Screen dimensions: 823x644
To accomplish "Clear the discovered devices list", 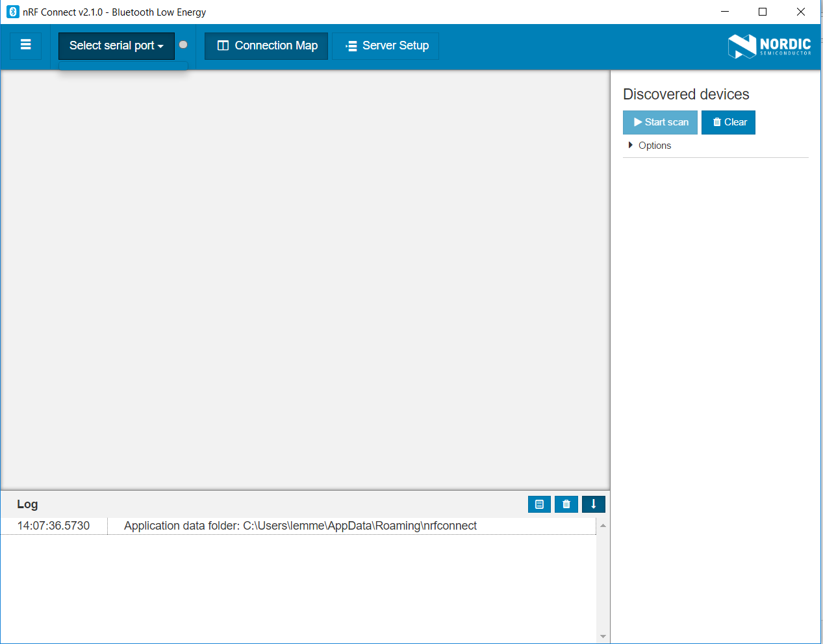I will [728, 122].
